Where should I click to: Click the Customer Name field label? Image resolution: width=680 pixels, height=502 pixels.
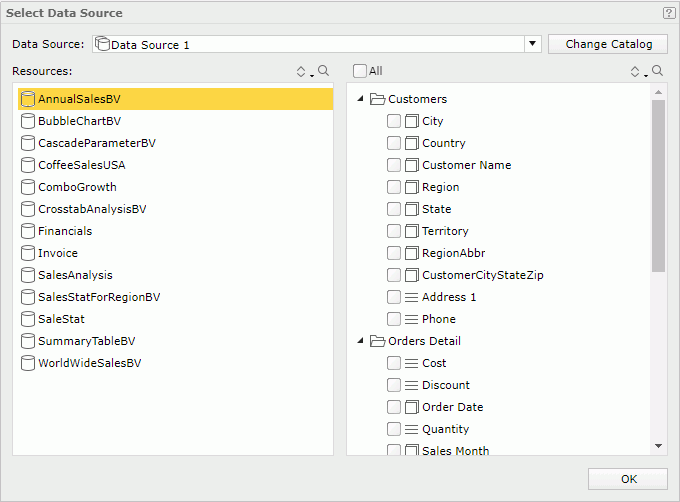[467, 165]
